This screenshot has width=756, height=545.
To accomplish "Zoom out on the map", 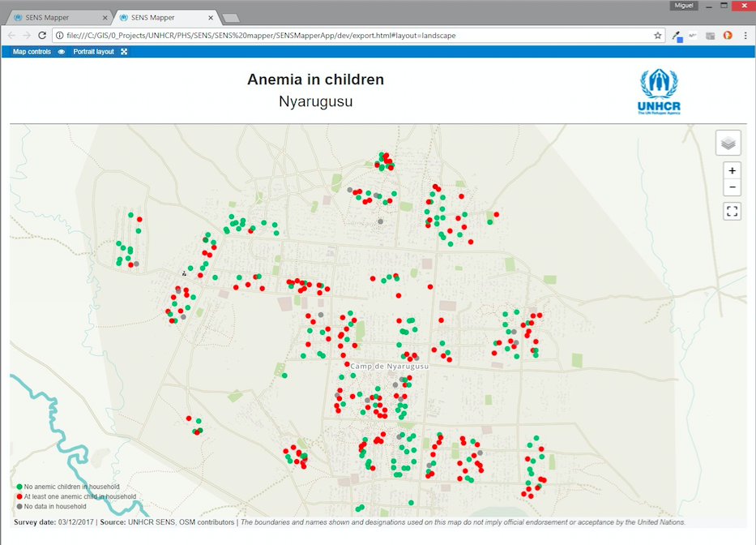I will 732,188.
